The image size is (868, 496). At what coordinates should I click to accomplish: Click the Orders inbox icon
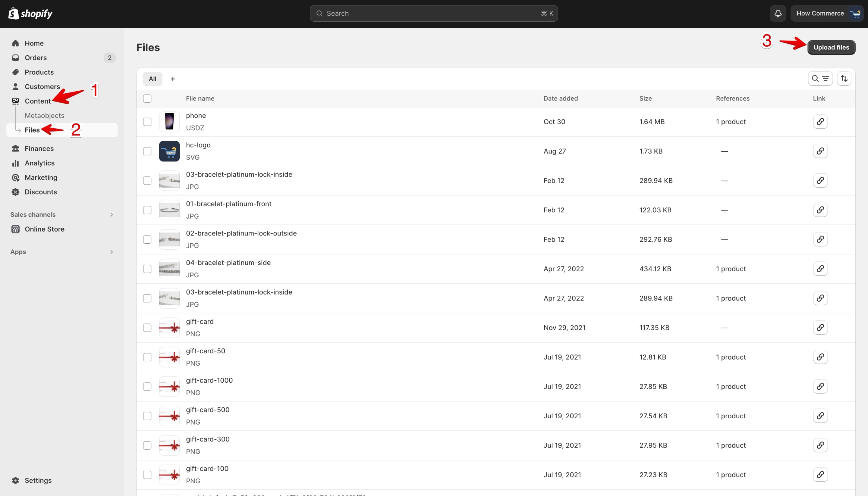click(x=15, y=58)
